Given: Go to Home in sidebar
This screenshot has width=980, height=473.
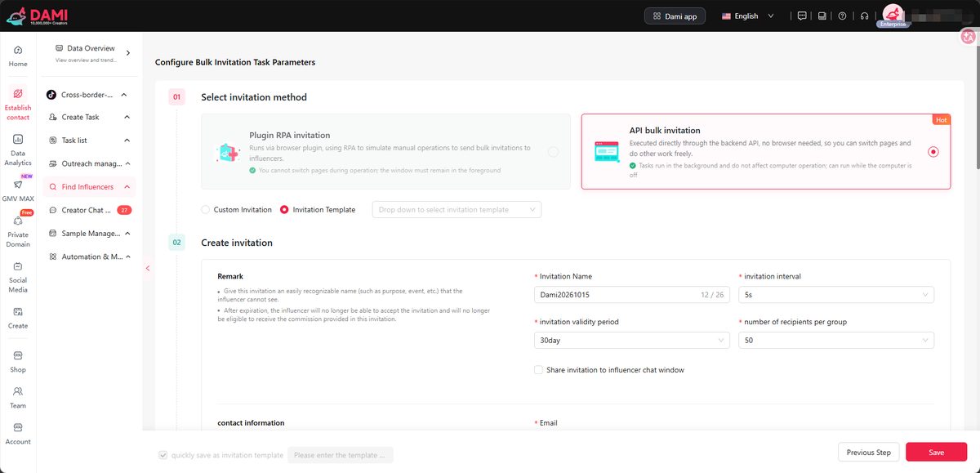Looking at the screenshot, I should click(x=18, y=56).
